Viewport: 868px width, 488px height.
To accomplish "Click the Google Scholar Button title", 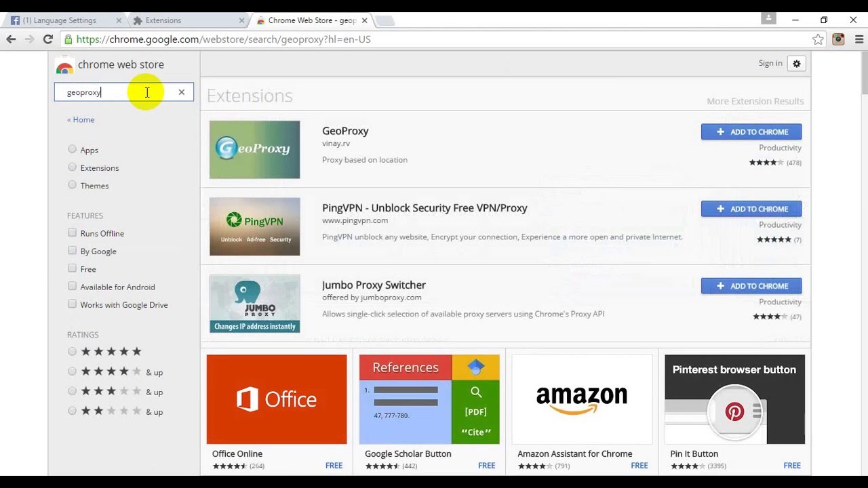I will click(408, 454).
